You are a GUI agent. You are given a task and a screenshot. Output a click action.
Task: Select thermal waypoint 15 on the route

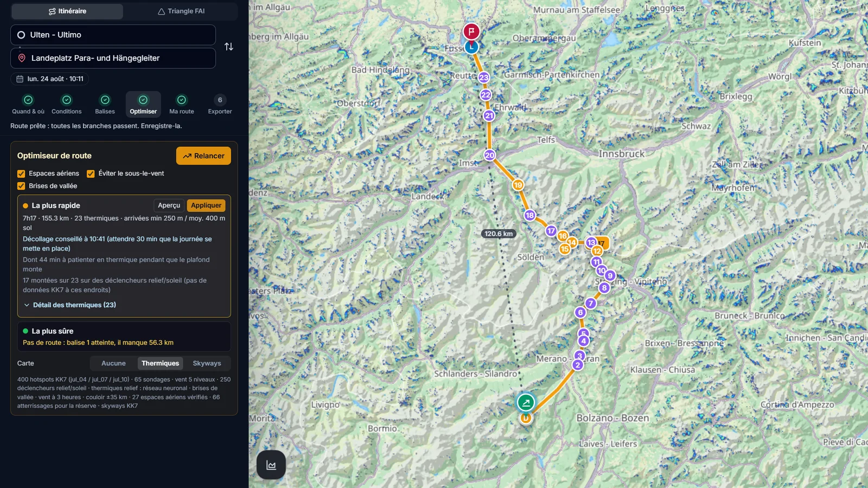coord(565,249)
